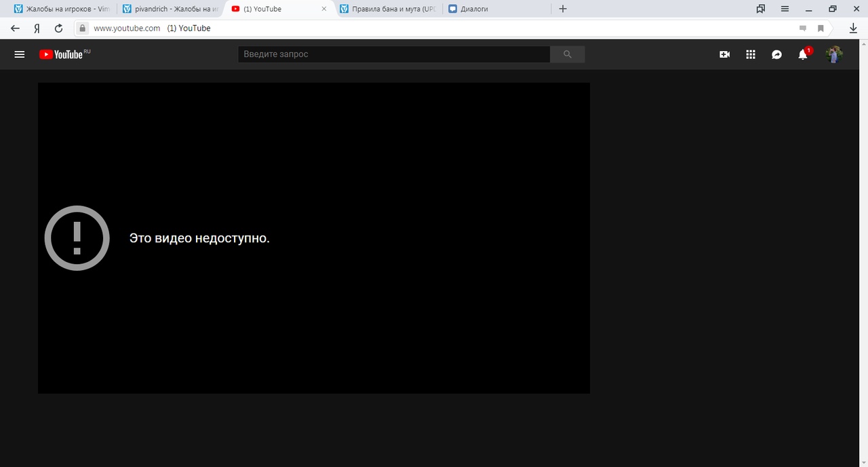Open a new browser tab

click(562, 9)
